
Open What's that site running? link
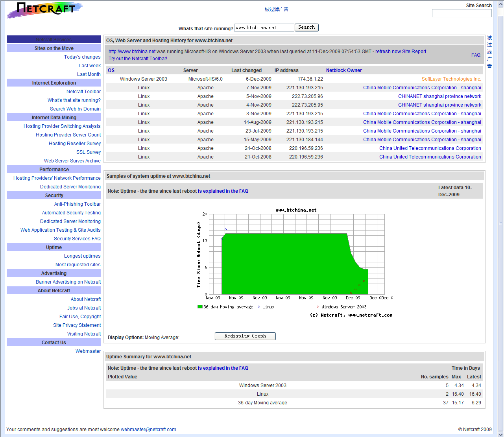74,100
